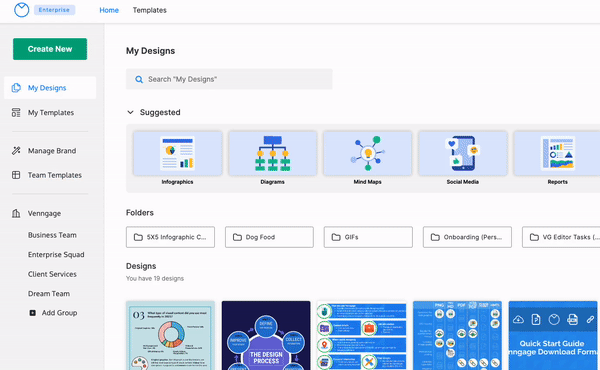The image size is (600, 370).
Task: Choose the Diagrams suggested card
Action: 272,153
